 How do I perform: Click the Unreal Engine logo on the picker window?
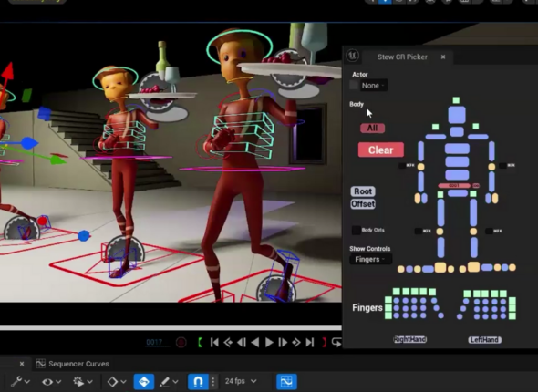[x=352, y=56]
